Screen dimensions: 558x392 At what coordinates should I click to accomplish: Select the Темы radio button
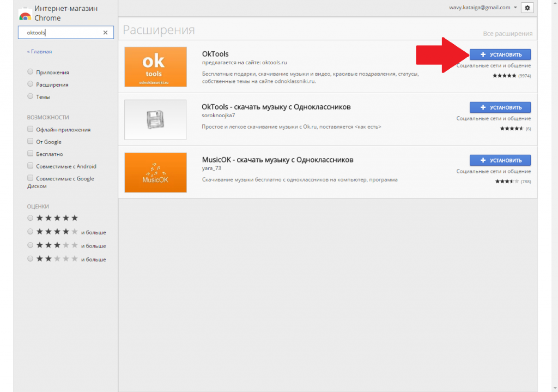point(31,97)
